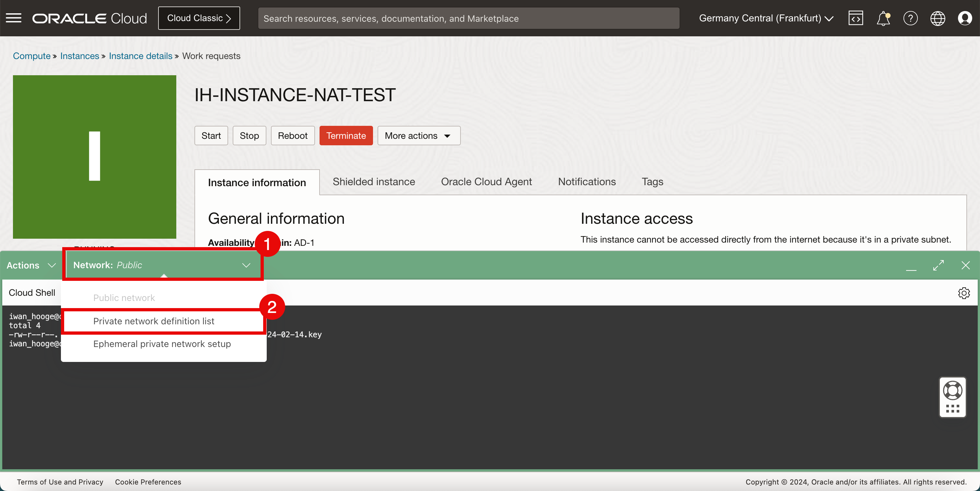The height and width of the screenshot is (491, 980).
Task: Click the Cloud Shell resize expand icon
Action: point(938,265)
